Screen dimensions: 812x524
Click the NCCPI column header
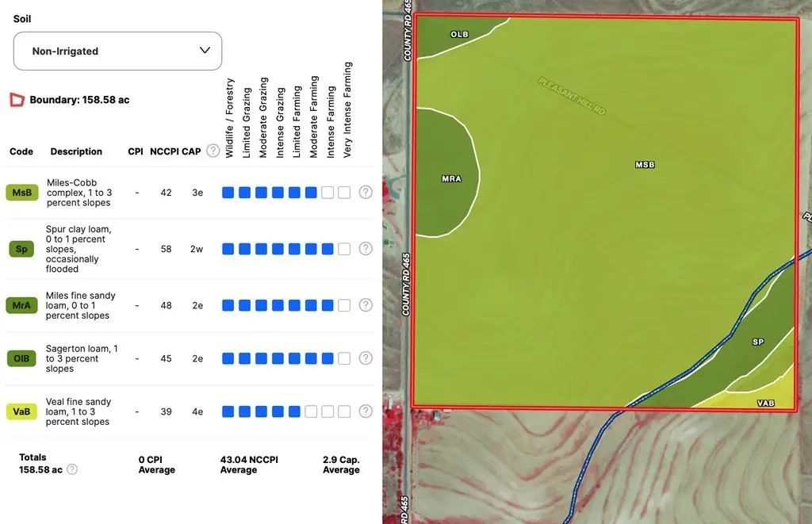pyautogui.click(x=163, y=151)
